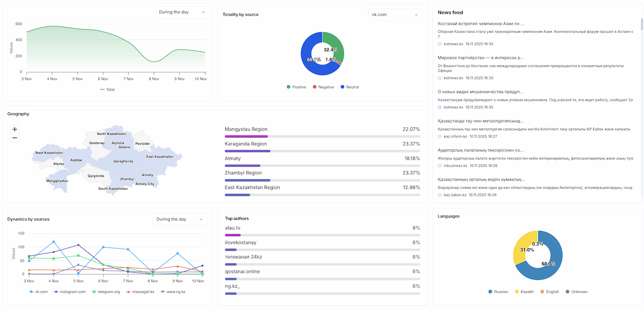Zoom out on the geography map
Screen dimensions: 644x312
click(x=14, y=138)
